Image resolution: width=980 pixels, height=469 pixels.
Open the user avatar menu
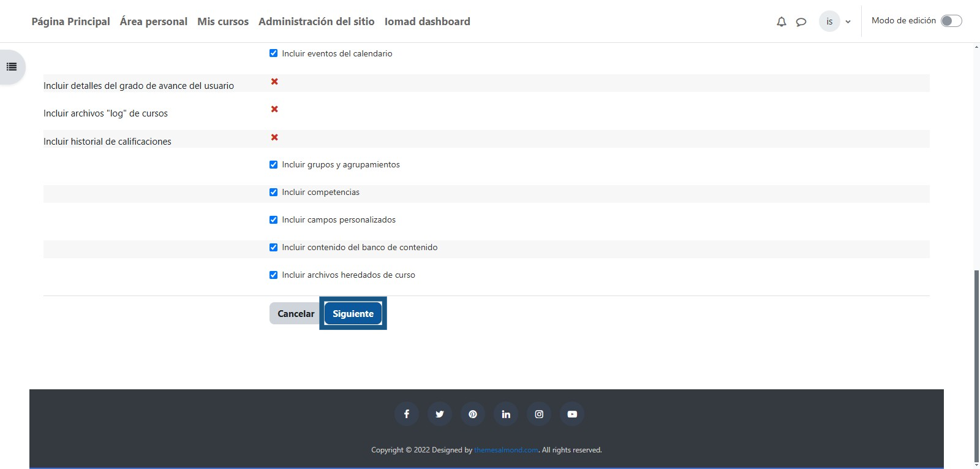tap(829, 21)
